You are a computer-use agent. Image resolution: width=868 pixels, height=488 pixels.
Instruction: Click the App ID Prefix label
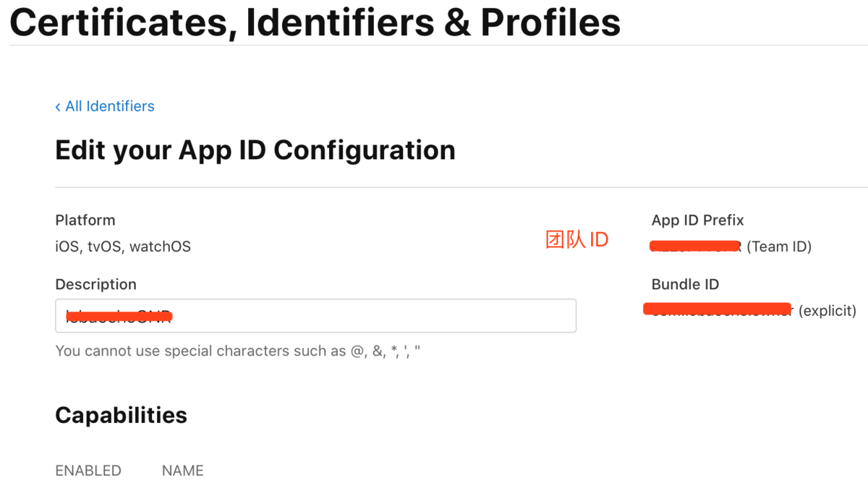(x=697, y=220)
